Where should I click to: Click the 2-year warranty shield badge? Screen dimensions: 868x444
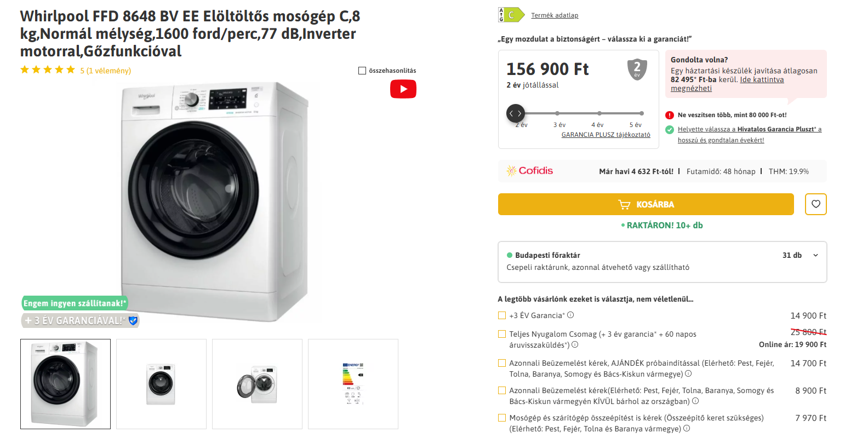coord(637,69)
